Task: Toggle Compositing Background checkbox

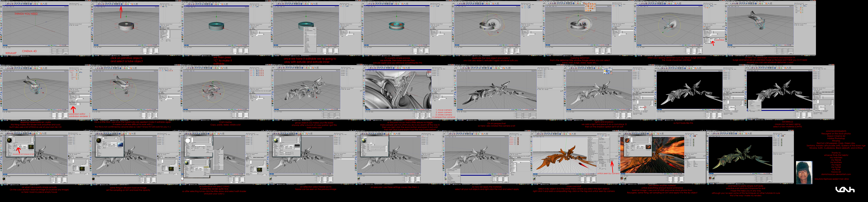Action: (598, 162)
